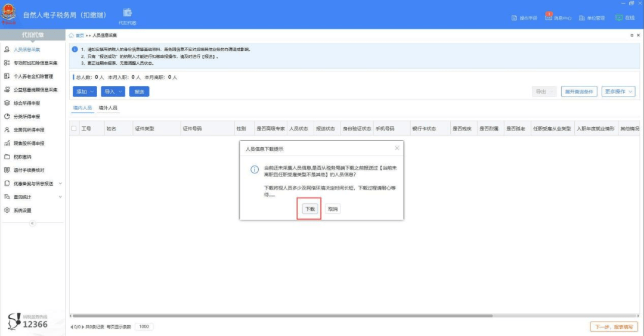The height and width of the screenshot is (336, 644).
Task: Expand the 更多操作 dropdown
Action: 618,92
